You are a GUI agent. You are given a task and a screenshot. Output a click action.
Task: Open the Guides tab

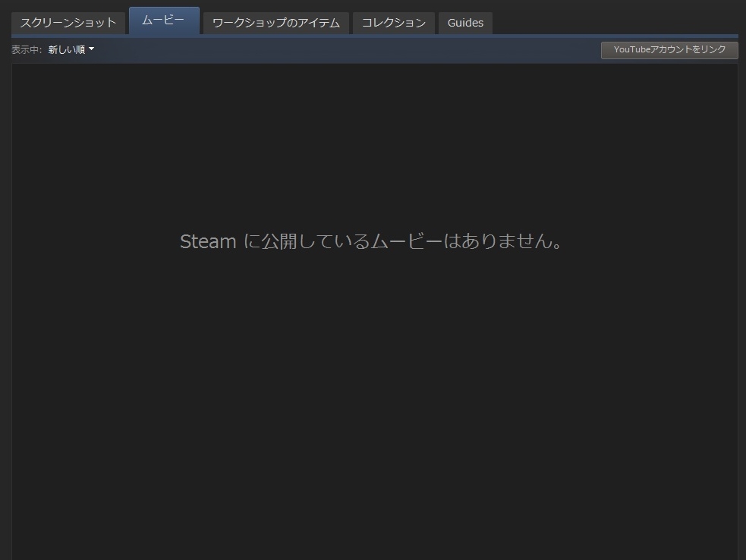pyautogui.click(x=465, y=23)
